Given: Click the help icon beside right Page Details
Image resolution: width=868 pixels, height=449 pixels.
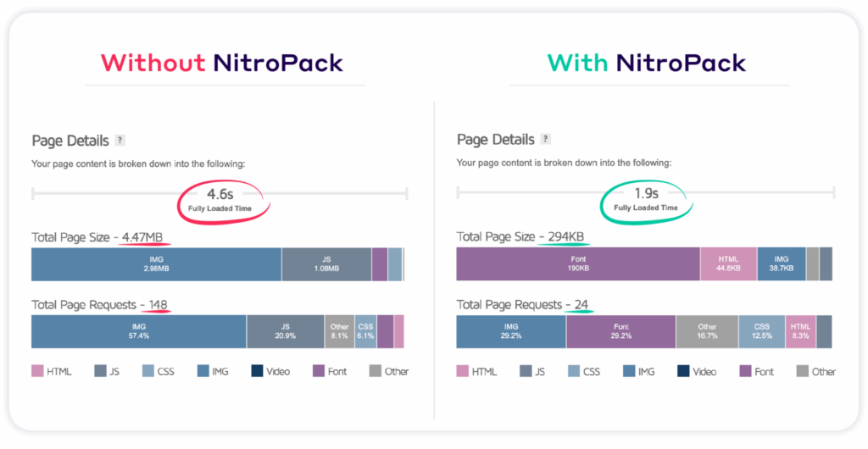Looking at the screenshot, I should (546, 139).
